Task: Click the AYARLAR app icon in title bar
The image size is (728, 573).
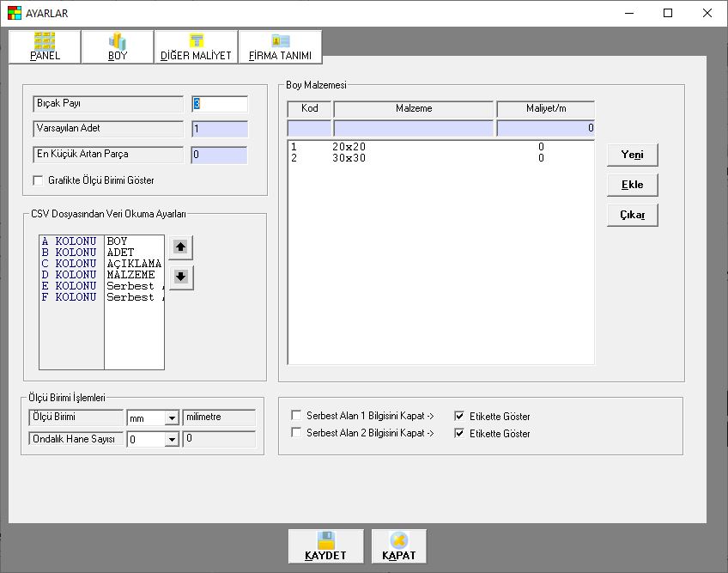Action: click(15, 13)
